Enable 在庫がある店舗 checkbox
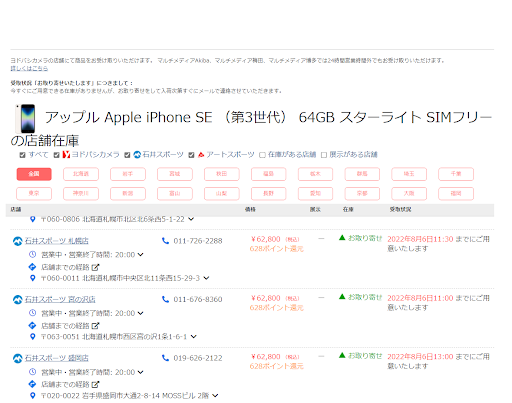 point(262,155)
